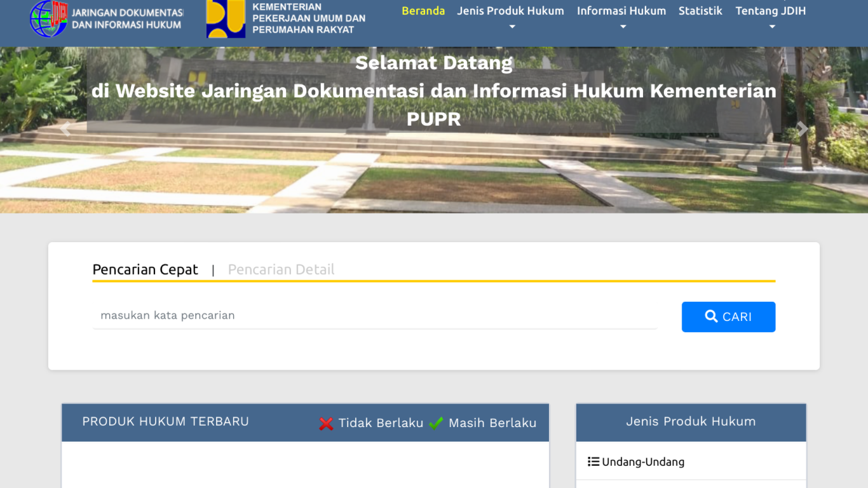868x488 pixels.
Task: Click the yellow PUPR ministry logo
Action: tap(226, 18)
